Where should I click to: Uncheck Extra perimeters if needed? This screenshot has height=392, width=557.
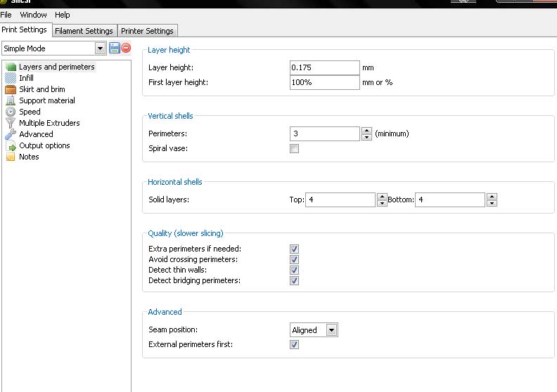point(294,249)
